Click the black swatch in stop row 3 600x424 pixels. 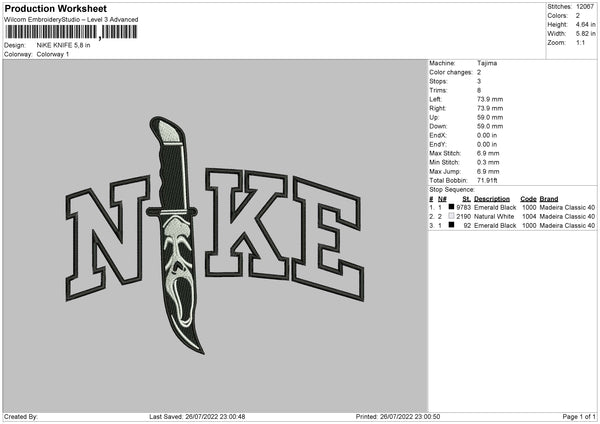(451, 225)
